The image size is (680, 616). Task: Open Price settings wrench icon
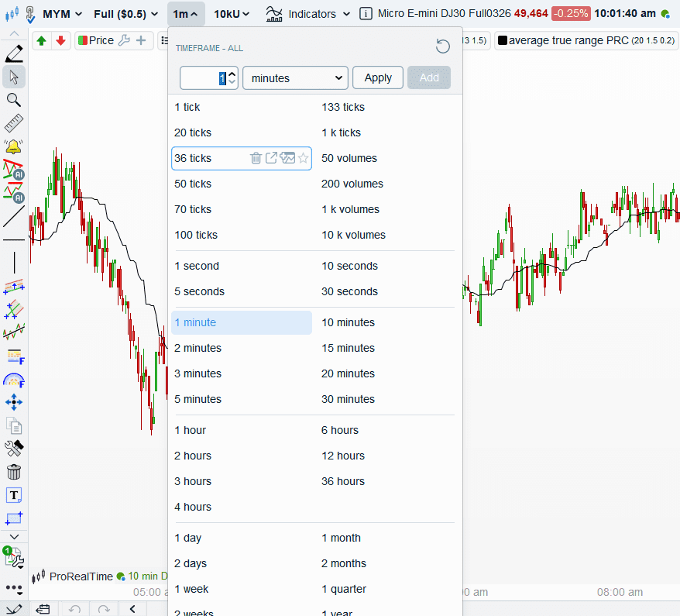[x=124, y=40]
